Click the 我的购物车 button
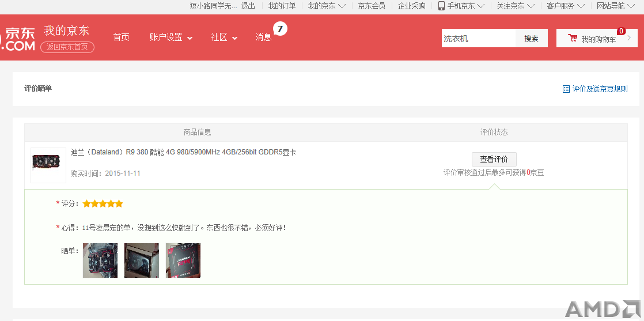 [597, 38]
